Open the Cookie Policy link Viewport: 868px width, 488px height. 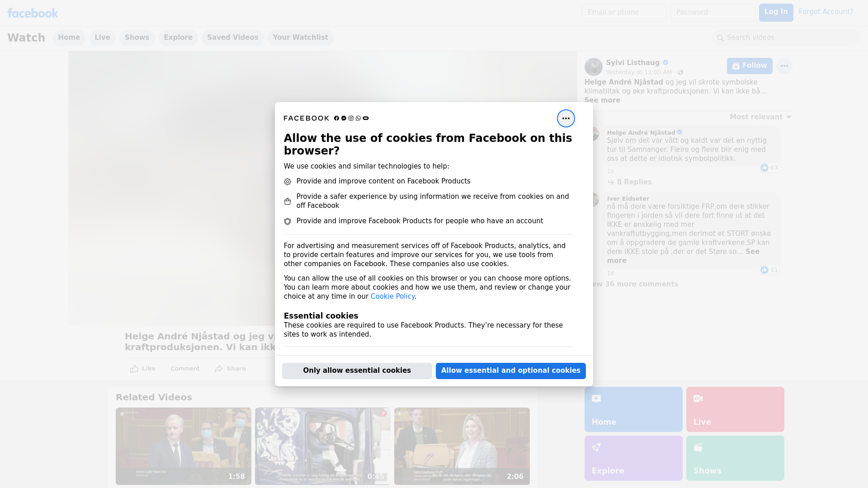click(392, 296)
